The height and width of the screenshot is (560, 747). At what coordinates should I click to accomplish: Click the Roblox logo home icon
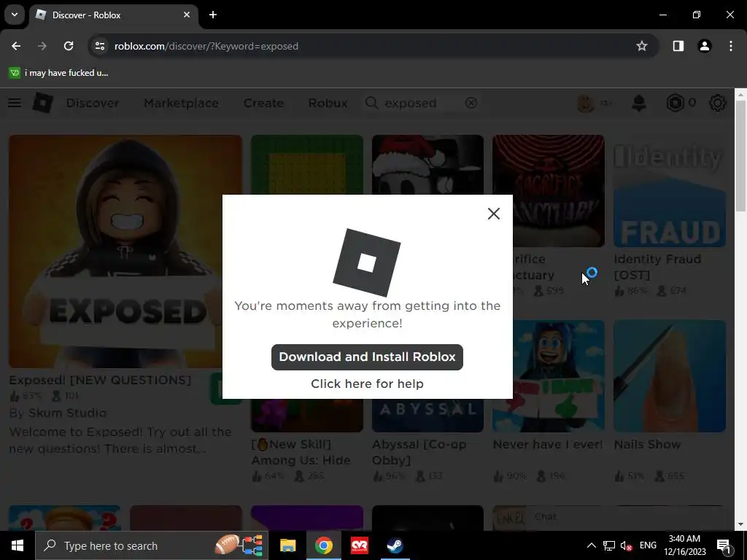pos(42,103)
